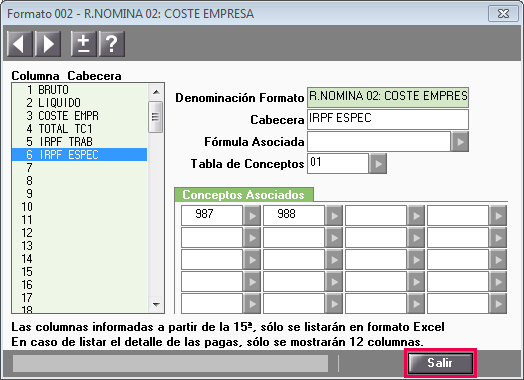Close the Formato 002 window
This screenshot has height=380, width=524.
click(503, 14)
